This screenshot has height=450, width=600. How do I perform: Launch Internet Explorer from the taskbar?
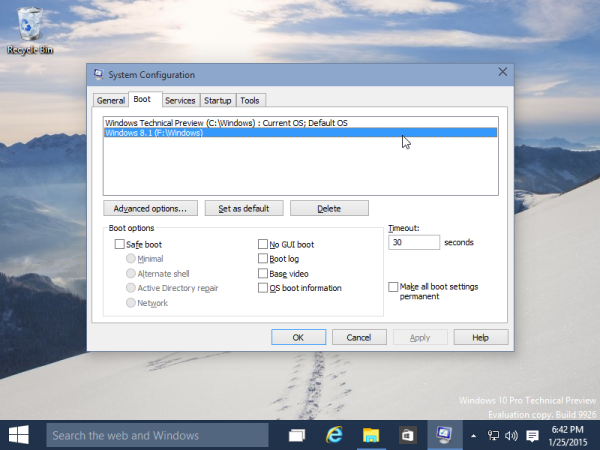click(334, 435)
